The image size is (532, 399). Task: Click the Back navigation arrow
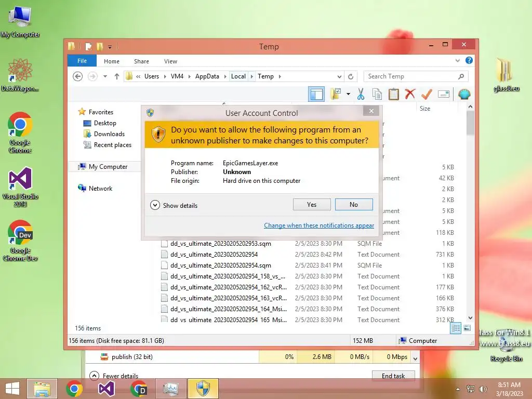coord(78,76)
